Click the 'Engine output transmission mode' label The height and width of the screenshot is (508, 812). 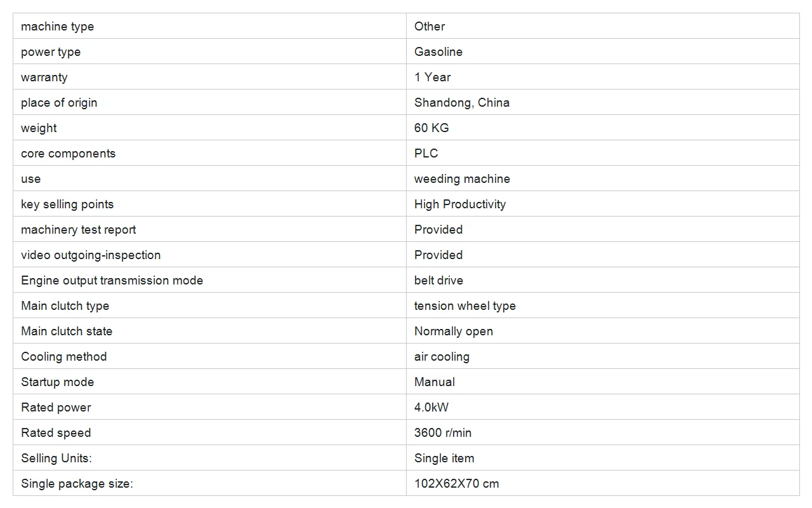click(112, 280)
